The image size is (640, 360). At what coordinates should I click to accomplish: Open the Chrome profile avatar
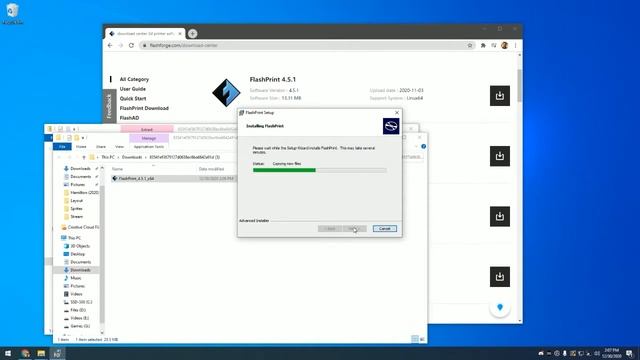504,45
